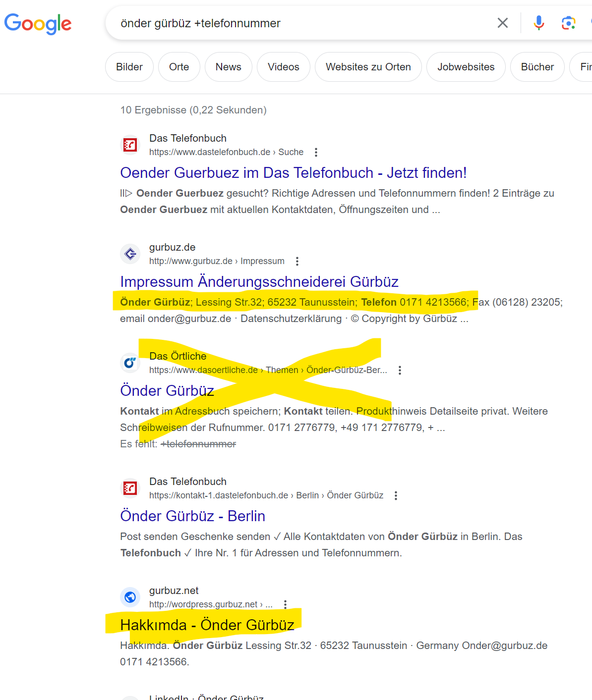
Task: Clear the search query with the X icon
Action: point(502,23)
